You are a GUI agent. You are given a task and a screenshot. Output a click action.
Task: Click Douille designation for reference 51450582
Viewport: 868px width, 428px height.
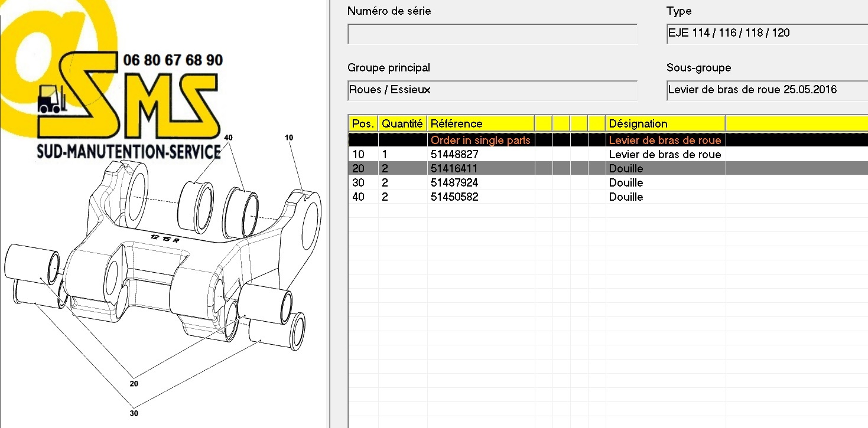tap(626, 197)
